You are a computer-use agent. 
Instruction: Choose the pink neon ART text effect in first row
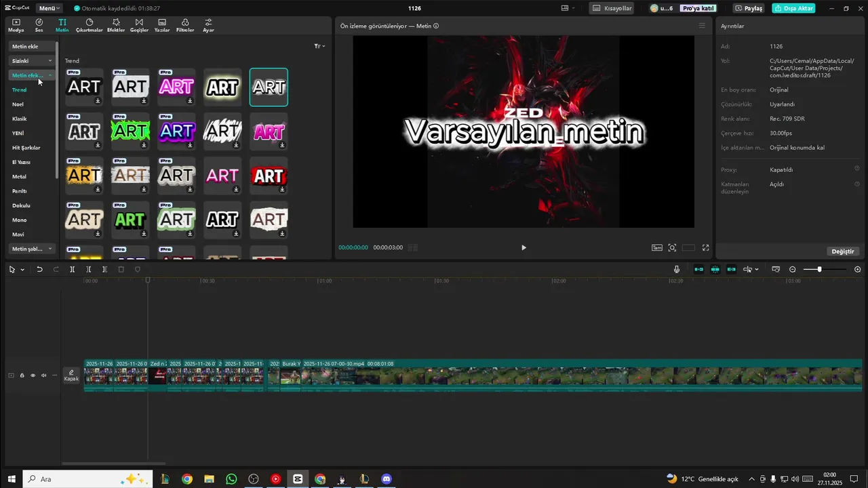176,87
